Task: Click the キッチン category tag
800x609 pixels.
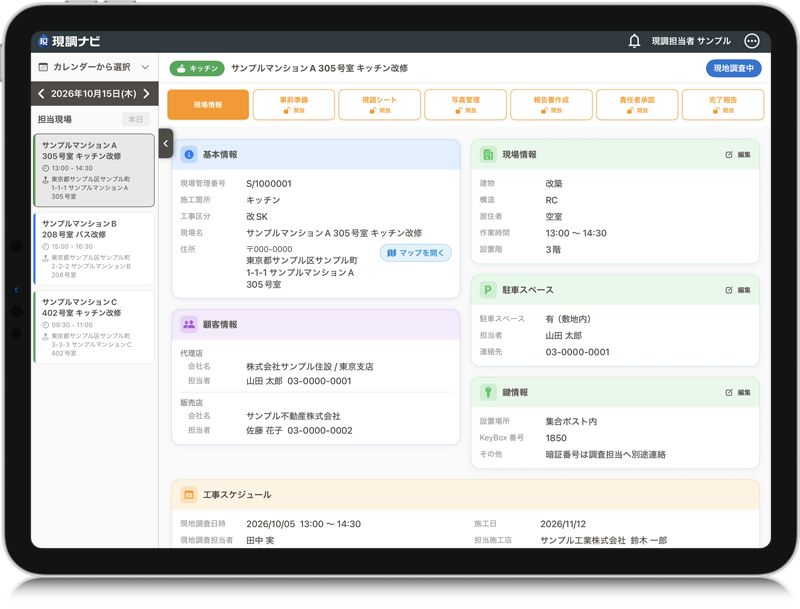Action: [197, 68]
